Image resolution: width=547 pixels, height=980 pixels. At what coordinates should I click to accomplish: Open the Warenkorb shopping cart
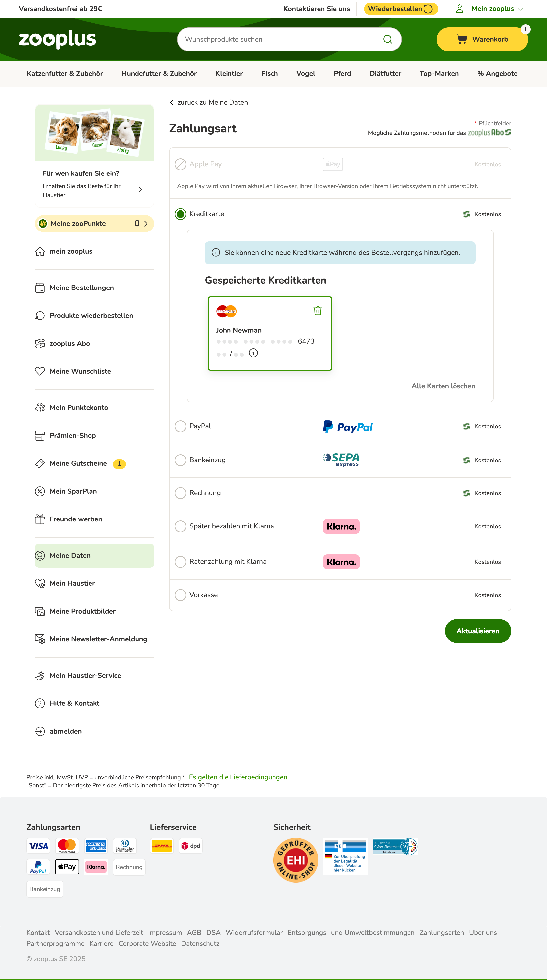[482, 39]
